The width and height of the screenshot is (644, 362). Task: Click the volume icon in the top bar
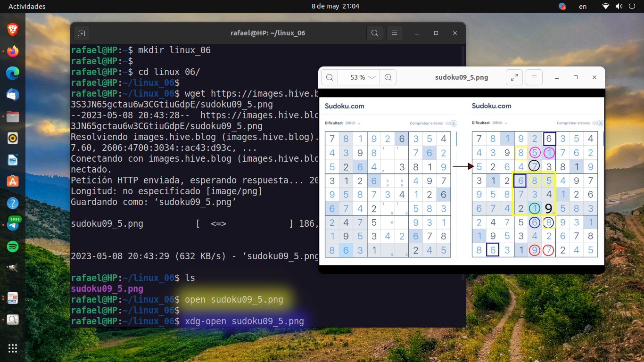pyautogui.click(x=619, y=6)
